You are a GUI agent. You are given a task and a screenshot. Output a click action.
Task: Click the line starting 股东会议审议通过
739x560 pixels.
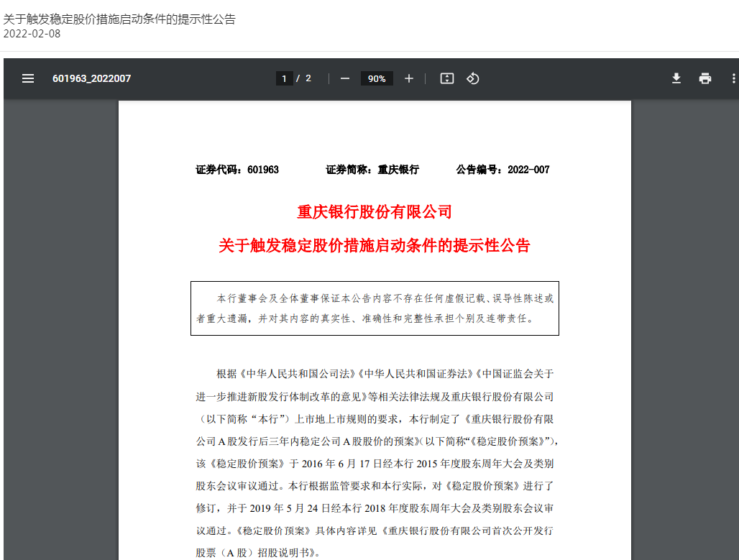[375, 486]
